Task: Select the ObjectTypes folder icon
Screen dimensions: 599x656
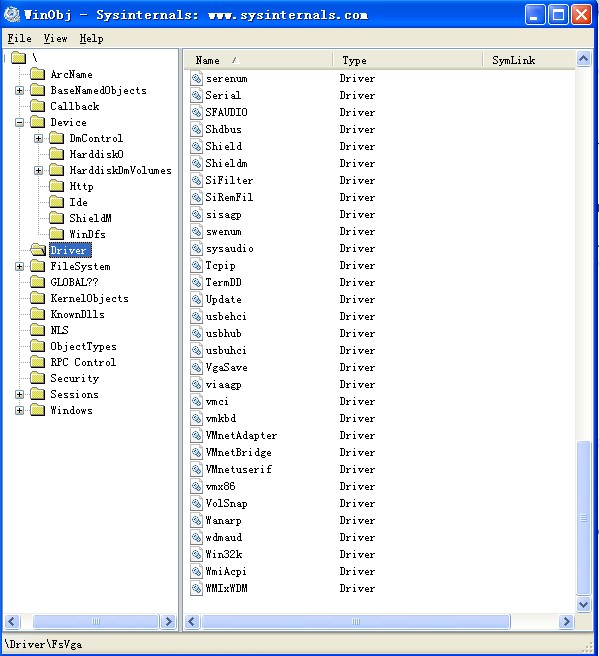Action: coord(38,346)
